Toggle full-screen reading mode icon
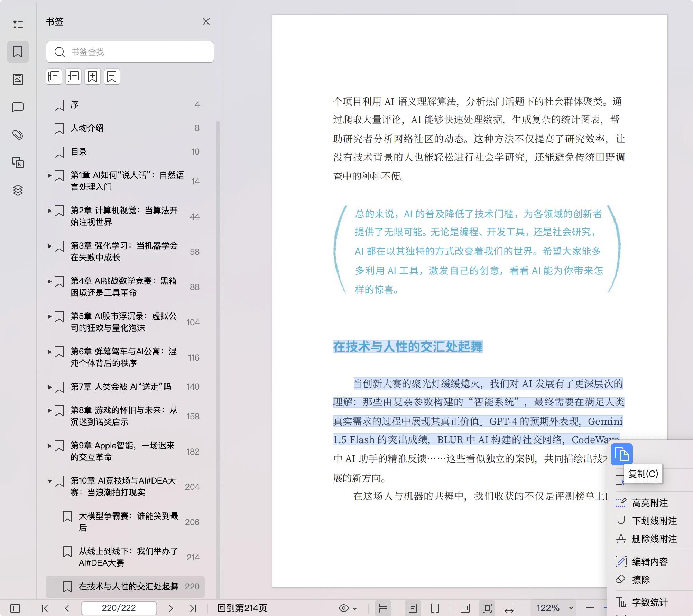The image size is (693, 616). click(x=487, y=608)
